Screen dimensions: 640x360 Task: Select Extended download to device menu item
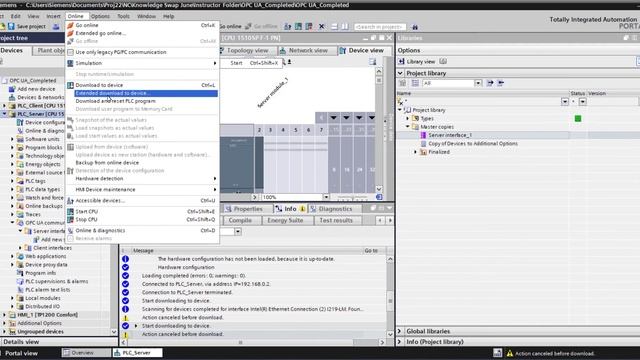[x=146, y=93]
